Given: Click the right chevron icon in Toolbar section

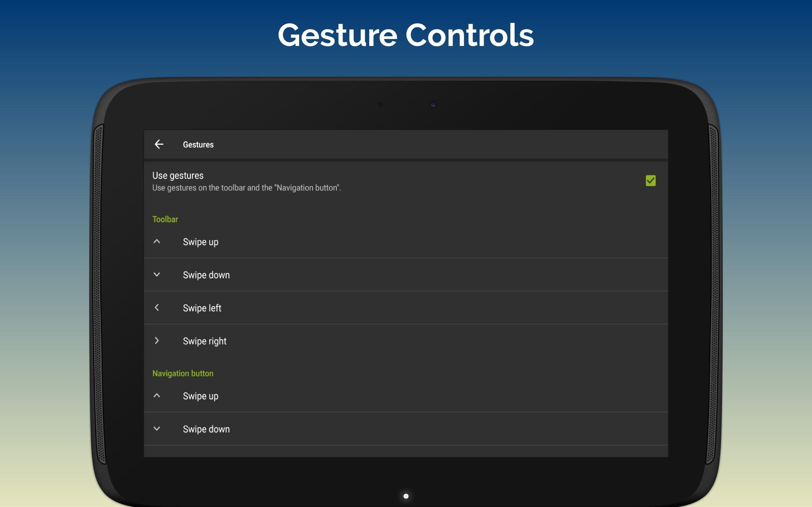Looking at the screenshot, I should [157, 341].
